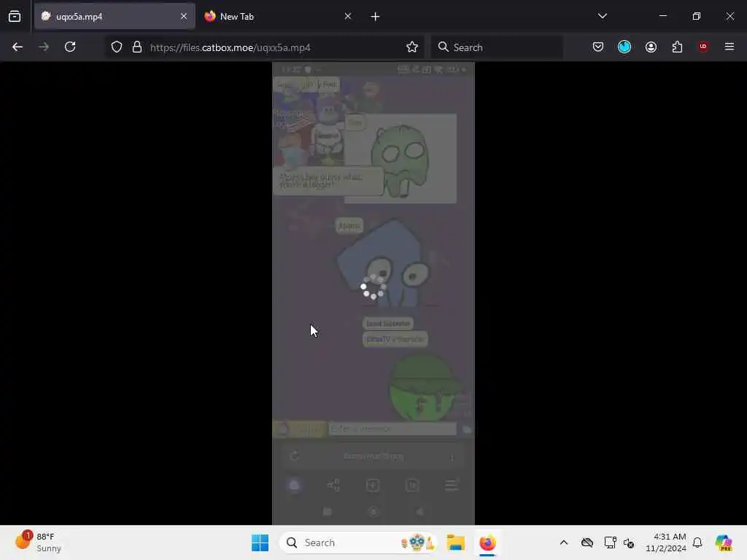Open the blue circular extension icon
747x560 pixels.
click(624, 47)
